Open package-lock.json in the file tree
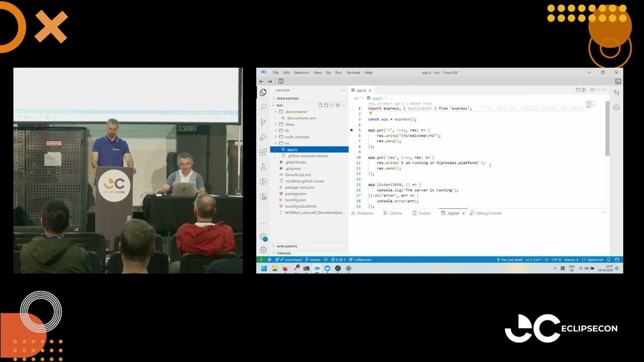The height and width of the screenshot is (362, 644). [x=299, y=188]
